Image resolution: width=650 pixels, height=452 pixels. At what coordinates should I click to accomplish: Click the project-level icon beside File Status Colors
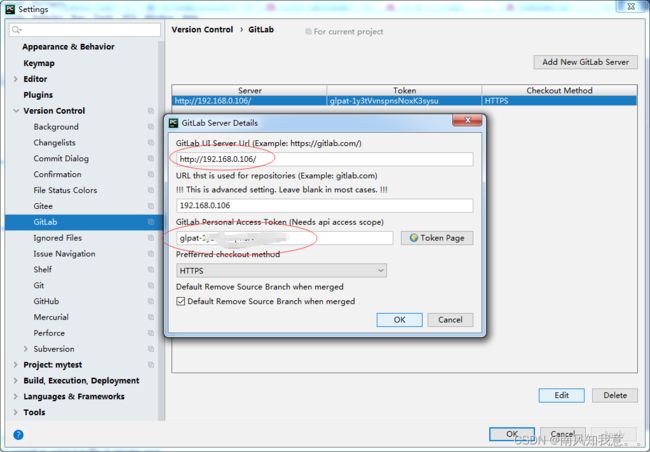(151, 190)
